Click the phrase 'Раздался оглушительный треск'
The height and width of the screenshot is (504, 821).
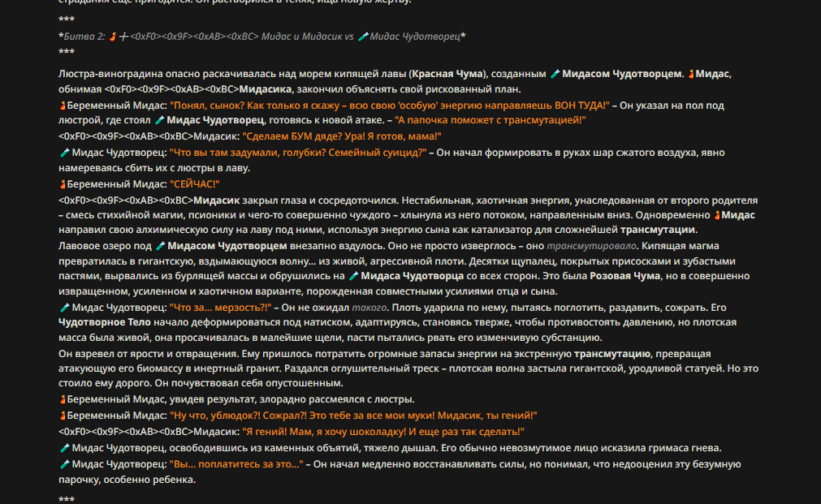pyautogui.click(x=361, y=368)
